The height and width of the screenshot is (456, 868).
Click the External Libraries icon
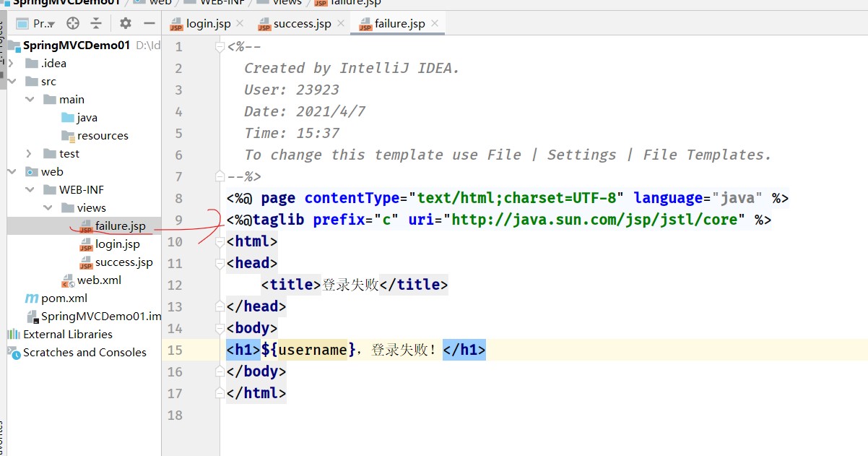click(14, 334)
